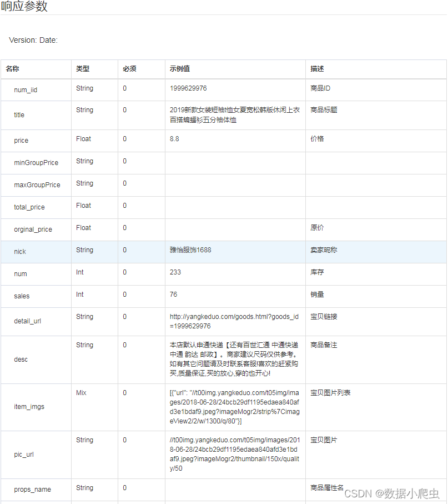
Task: Click the 'Int' type in the sales row
Action: coord(80,295)
